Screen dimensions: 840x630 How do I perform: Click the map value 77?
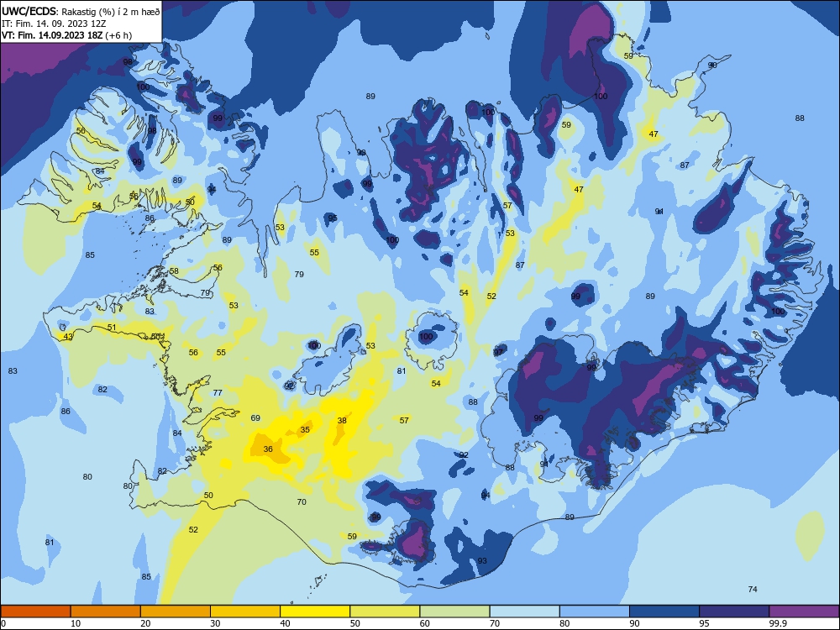click(218, 392)
